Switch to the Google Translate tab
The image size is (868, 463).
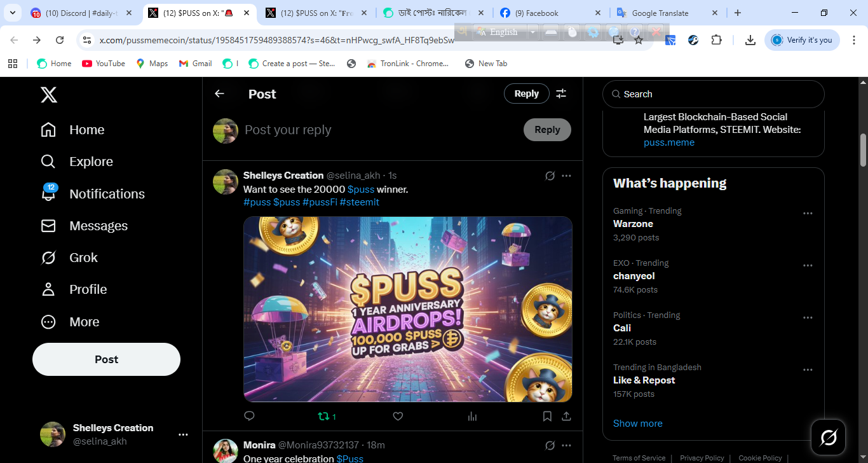coord(667,13)
